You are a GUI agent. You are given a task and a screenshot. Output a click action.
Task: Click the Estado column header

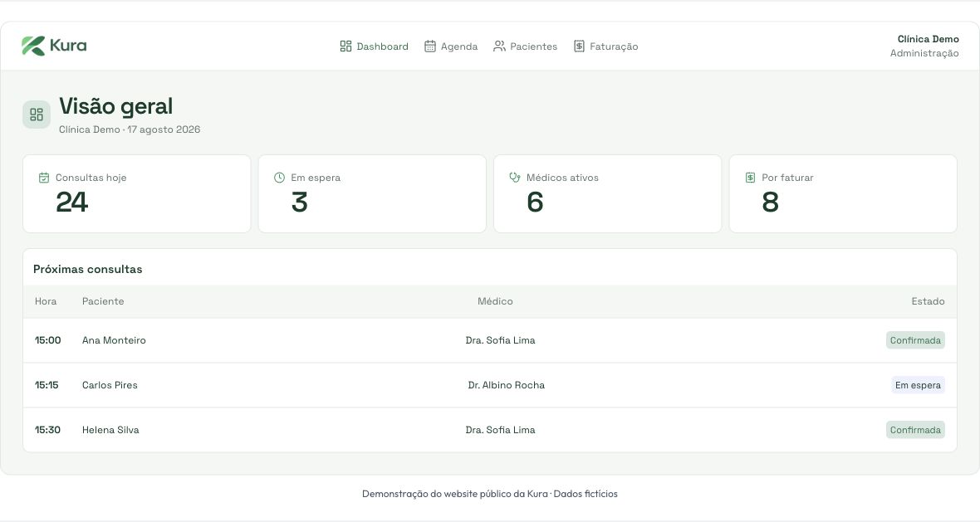(929, 301)
